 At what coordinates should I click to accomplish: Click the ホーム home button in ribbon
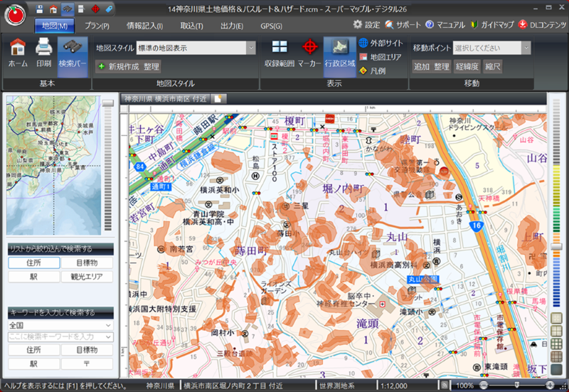tap(18, 53)
